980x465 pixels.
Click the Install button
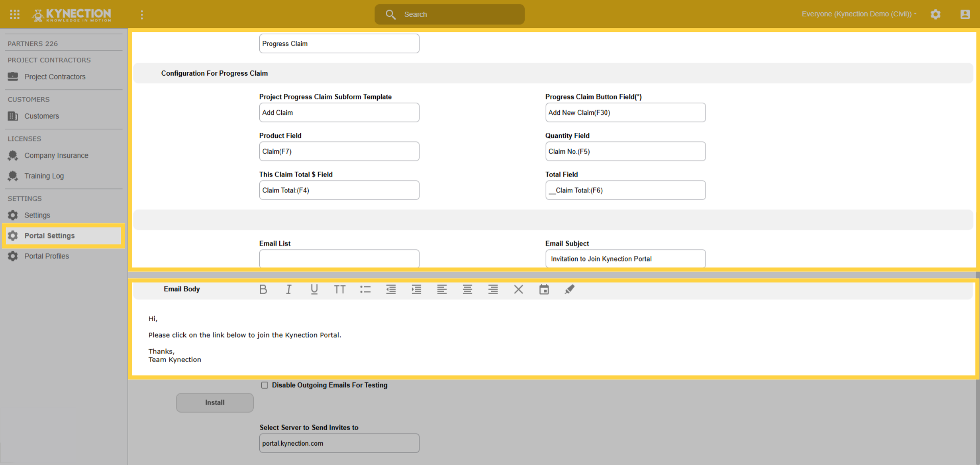(215, 402)
